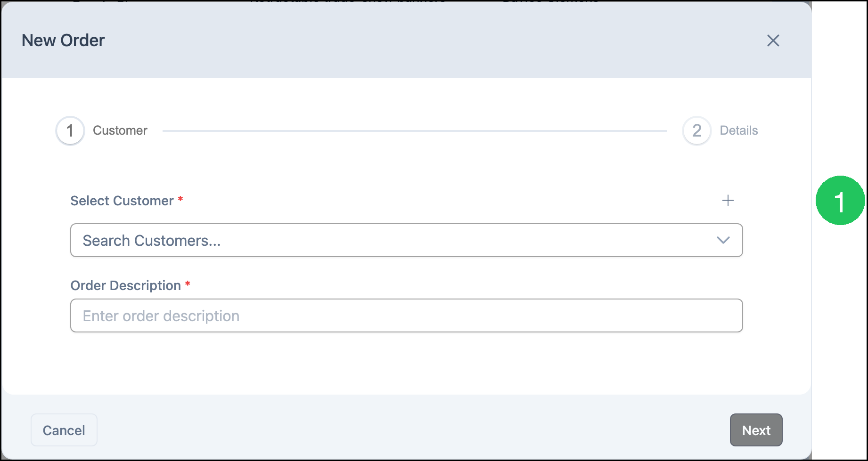Close the New Order dialog with X
This screenshot has width=868, height=461.
(x=773, y=40)
